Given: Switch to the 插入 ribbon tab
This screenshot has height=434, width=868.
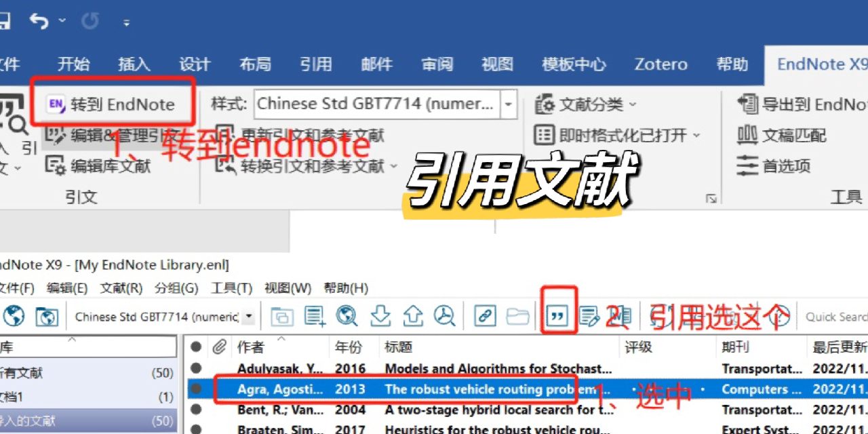Looking at the screenshot, I should 134,64.
